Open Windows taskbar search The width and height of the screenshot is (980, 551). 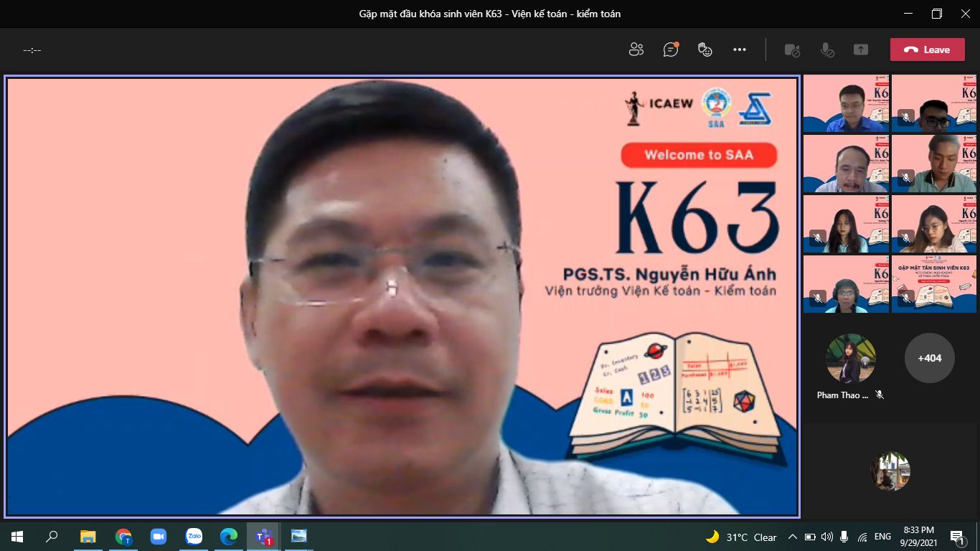click(x=52, y=536)
